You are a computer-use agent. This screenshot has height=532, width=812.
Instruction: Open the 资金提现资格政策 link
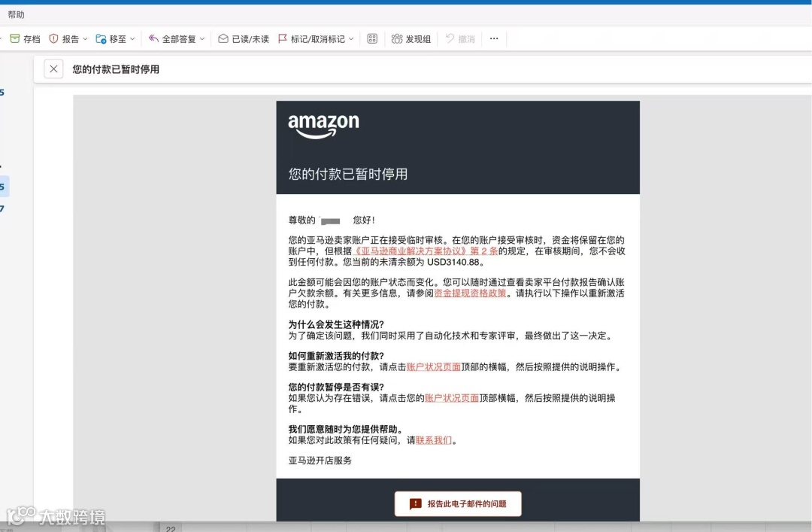(x=470, y=293)
